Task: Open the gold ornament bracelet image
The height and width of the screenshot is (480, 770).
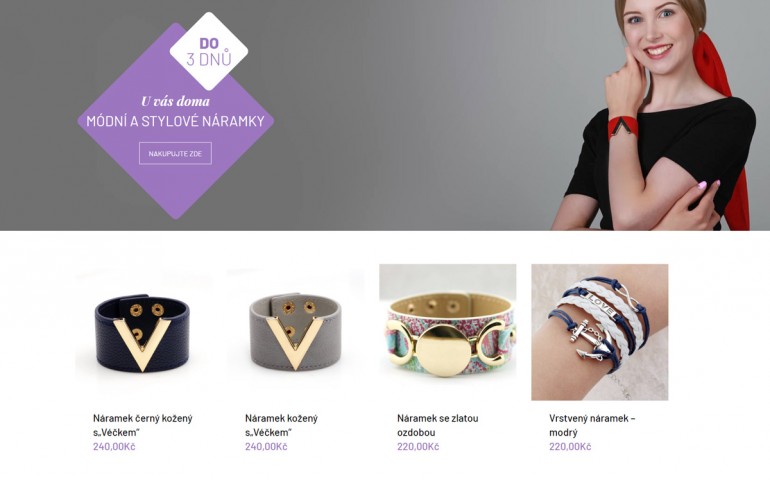Action: (x=447, y=333)
